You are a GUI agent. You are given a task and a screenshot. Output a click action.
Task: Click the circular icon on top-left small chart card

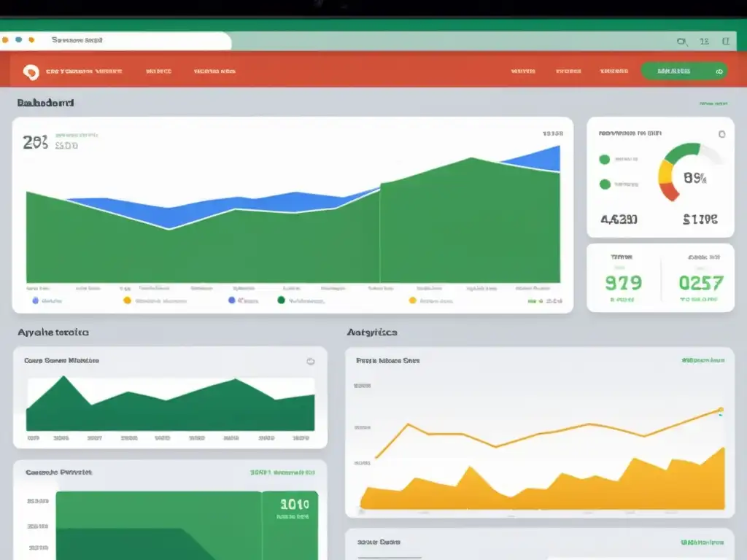[310, 361]
